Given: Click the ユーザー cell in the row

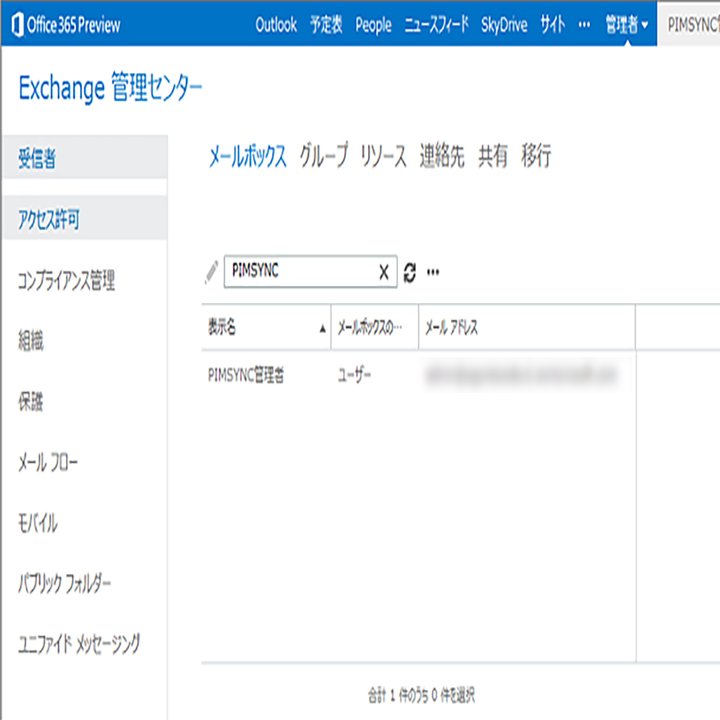Looking at the screenshot, I should [x=354, y=376].
